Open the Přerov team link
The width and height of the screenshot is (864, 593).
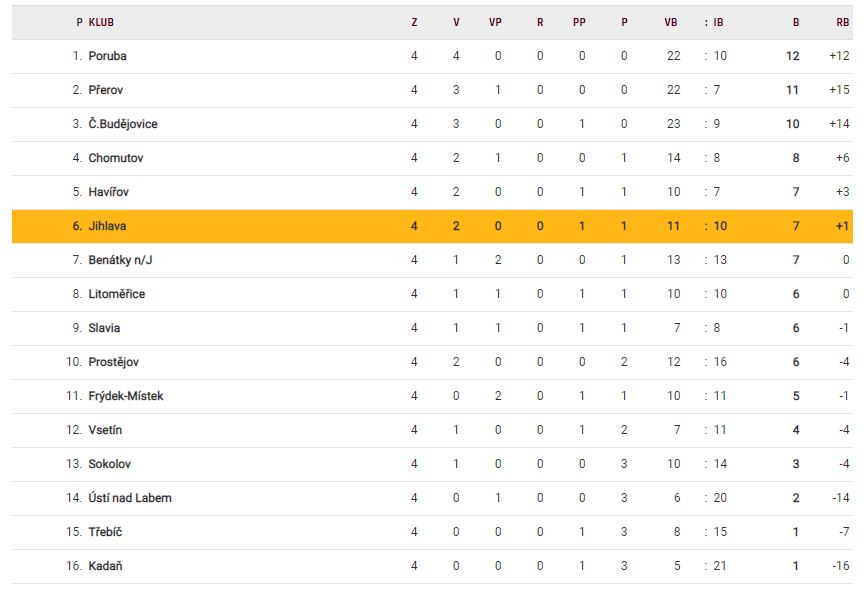tap(105, 90)
